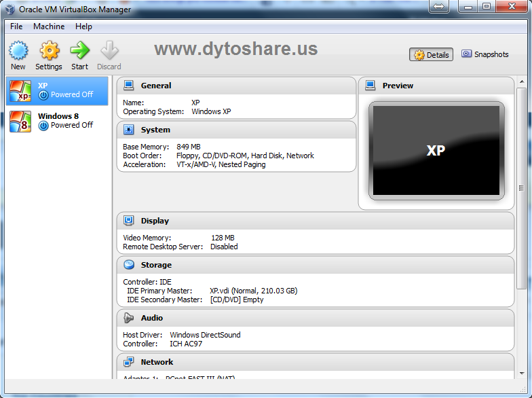
Task: Click the Storage section disk icon
Action: 129,265
